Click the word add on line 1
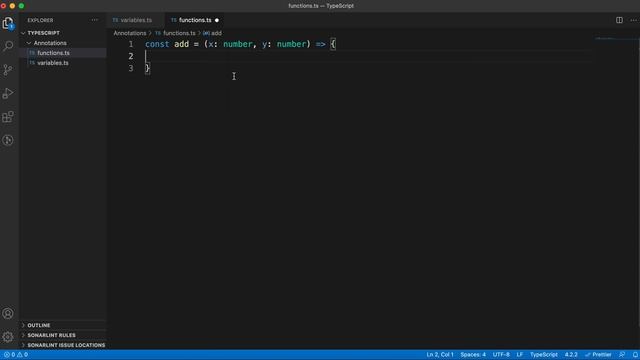The height and width of the screenshot is (360, 640). [x=182, y=44]
